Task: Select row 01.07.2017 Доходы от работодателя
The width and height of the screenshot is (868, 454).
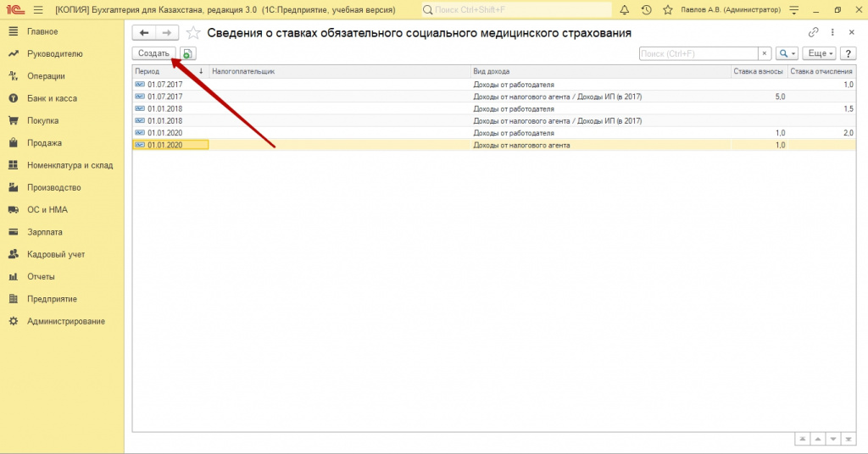Action: [x=494, y=85]
